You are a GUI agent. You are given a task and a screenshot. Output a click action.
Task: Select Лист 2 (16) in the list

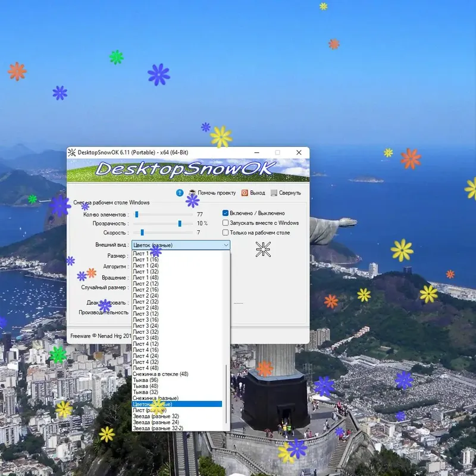click(177, 290)
